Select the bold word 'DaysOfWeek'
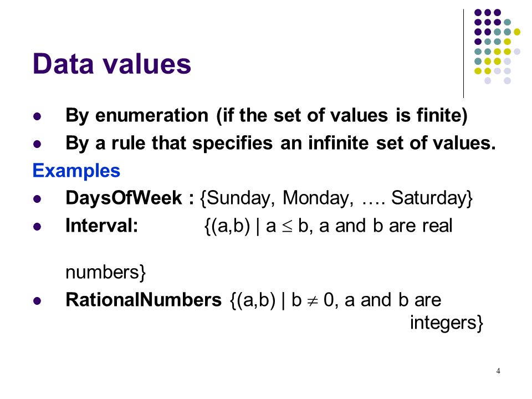 tap(124, 198)
